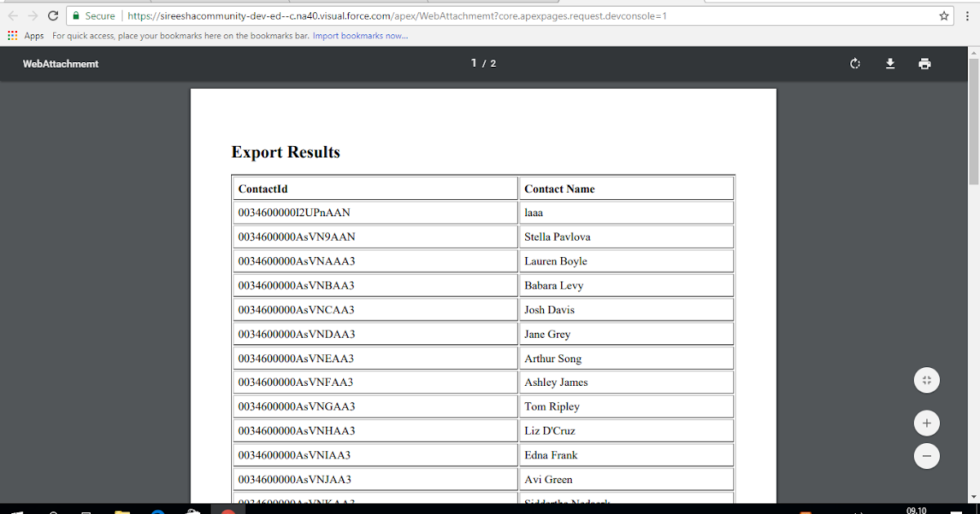The height and width of the screenshot is (514, 980).
Task: Zoom in on the PDF document
Action: pos(926,423)
